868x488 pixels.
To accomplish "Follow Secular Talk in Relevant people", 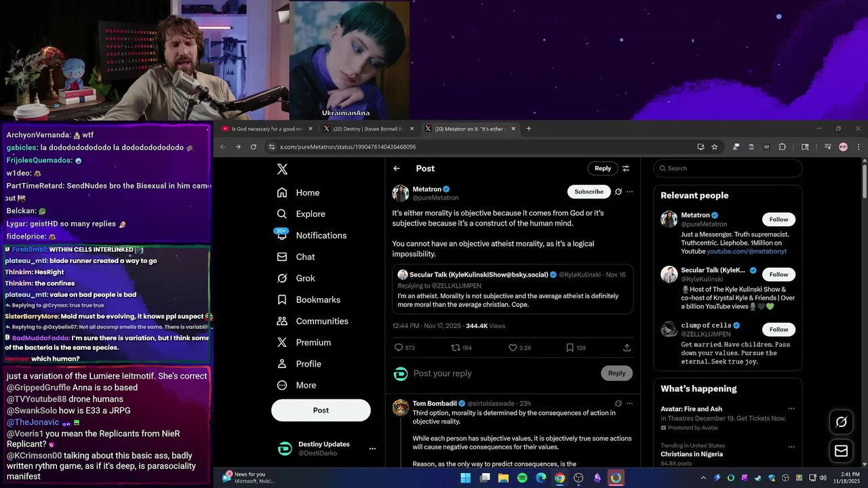I will pos(778,274).
